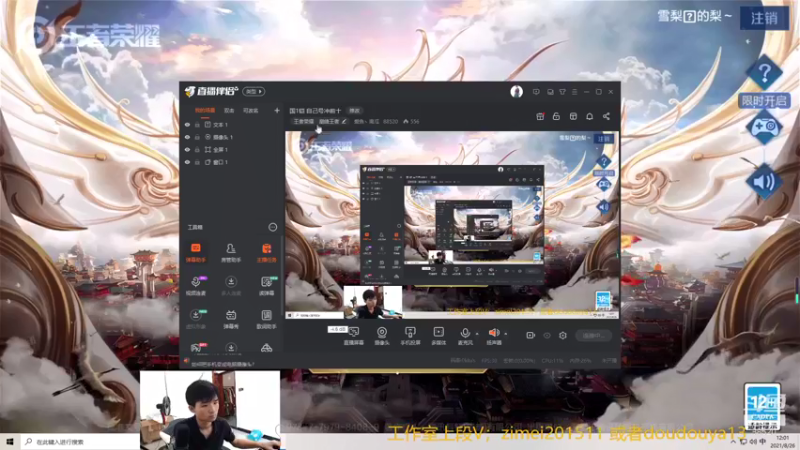
Task: Open the Windows Start menu
Action: (10, 441)
